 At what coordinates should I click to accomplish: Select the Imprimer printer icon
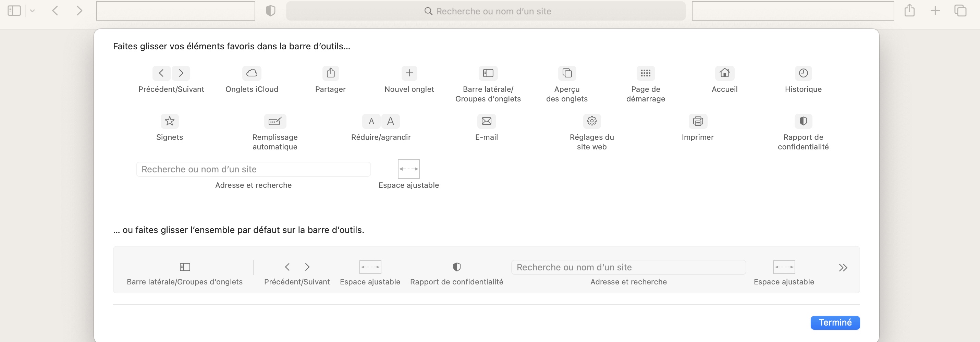(697, 121)
